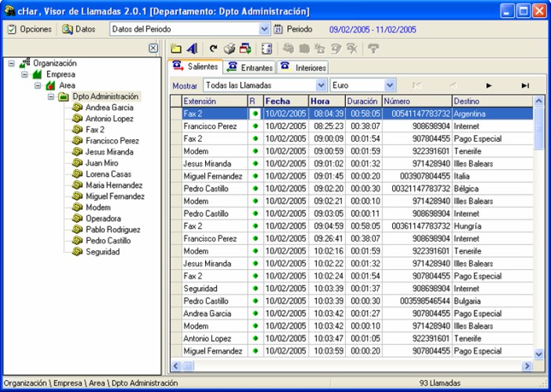Open the Euro currency dropdown
551x392 pixels.
[x=389, y=85]
